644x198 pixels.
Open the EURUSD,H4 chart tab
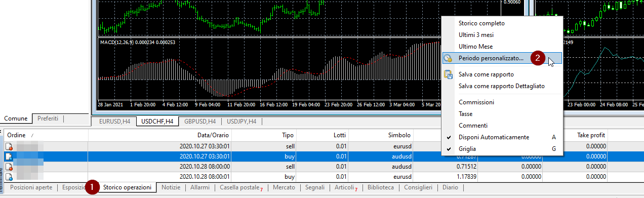(x=115, y=122)
